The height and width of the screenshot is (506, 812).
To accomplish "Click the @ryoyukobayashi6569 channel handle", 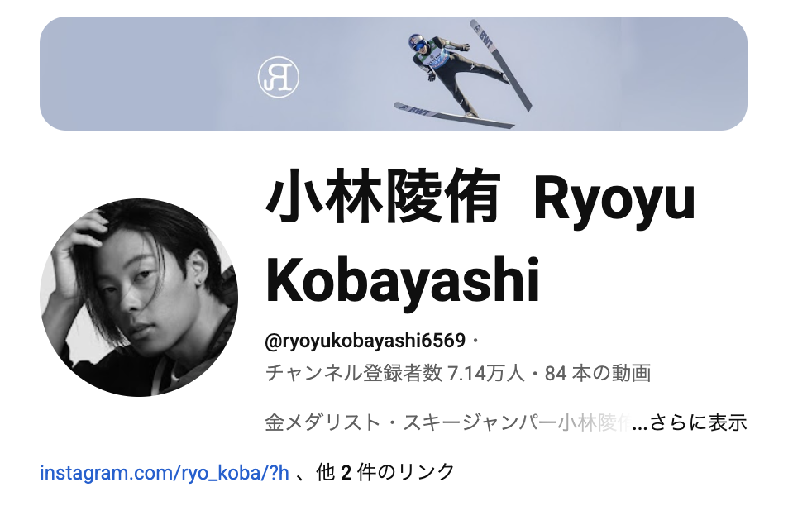I will click(x=365, y=341).
